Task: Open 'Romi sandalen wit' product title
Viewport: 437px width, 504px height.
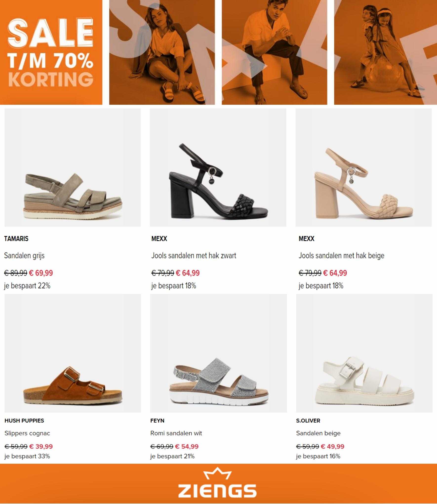Action: (176, 433)
